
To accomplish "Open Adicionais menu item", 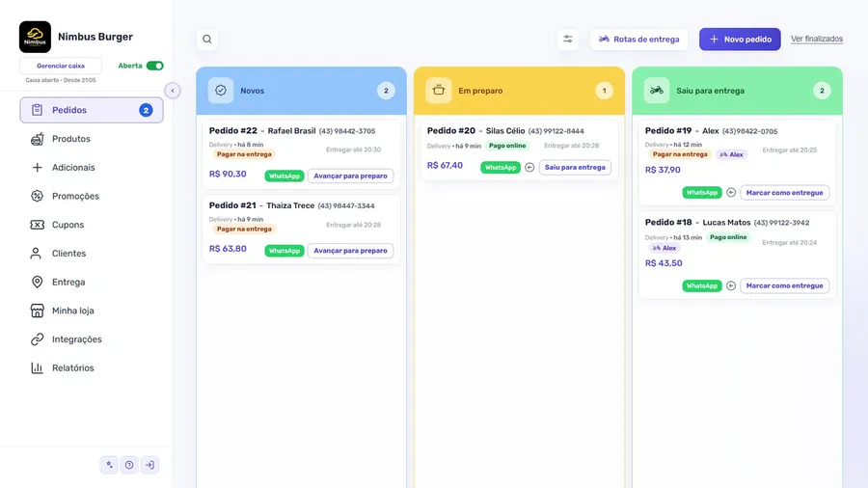I will pos(92,168).
